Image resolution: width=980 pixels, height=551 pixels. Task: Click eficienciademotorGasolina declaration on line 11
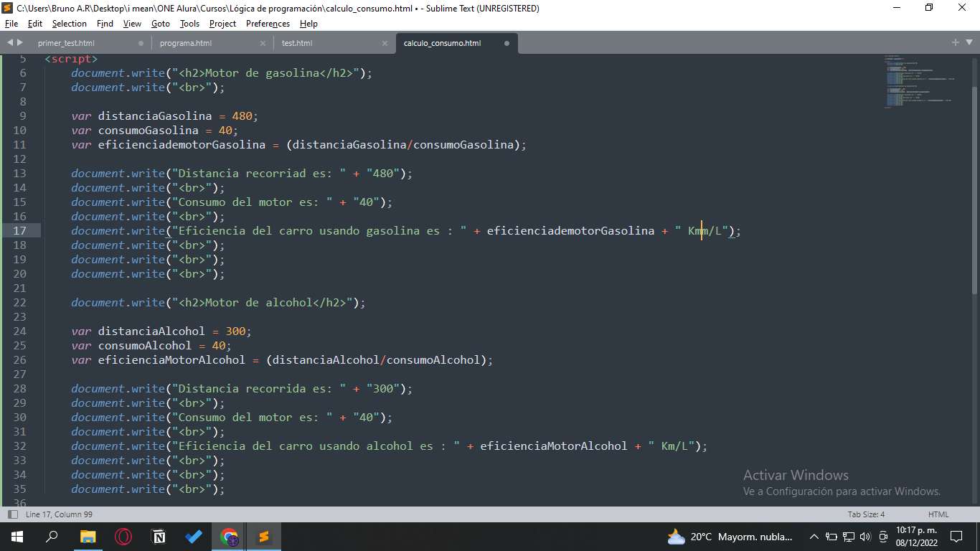pyautogui.click(x=182, y=144)
